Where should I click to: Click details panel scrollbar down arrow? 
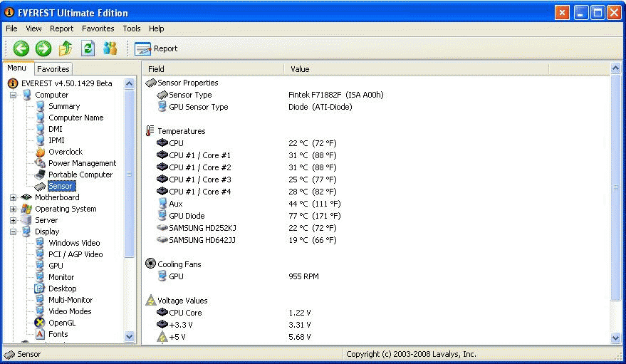[615, 338]
